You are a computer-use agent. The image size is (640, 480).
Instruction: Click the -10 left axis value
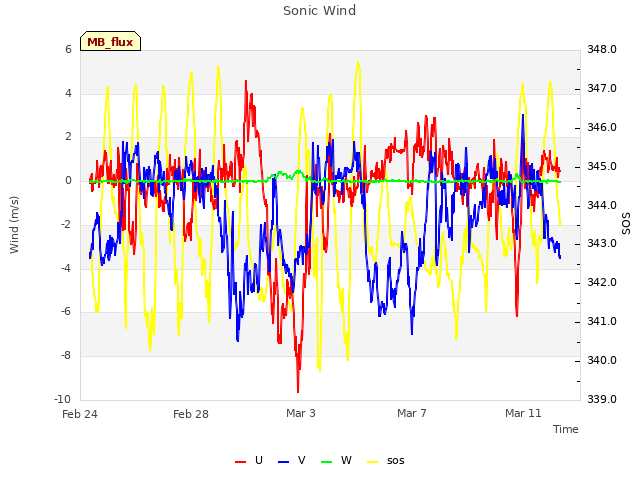click(x=62, y=399)
